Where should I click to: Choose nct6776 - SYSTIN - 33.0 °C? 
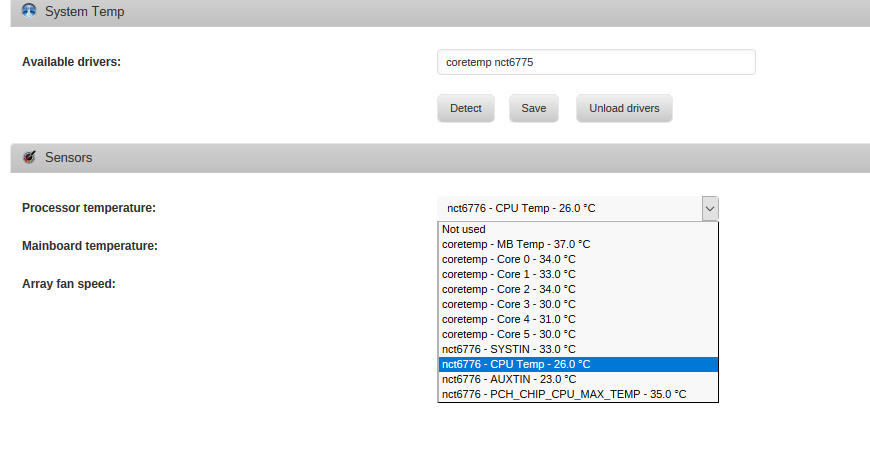point(578,349)
